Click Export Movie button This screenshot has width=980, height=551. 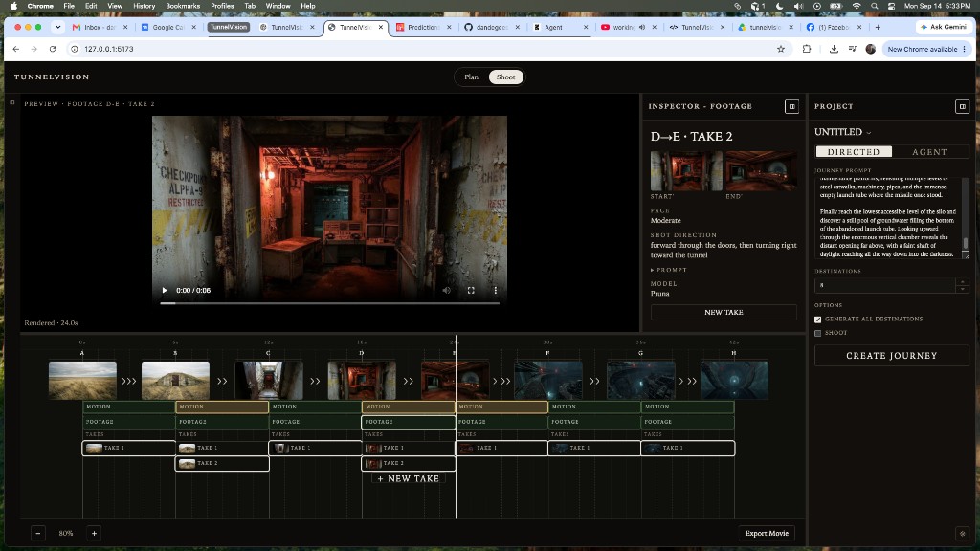click(x=767, y=534)
